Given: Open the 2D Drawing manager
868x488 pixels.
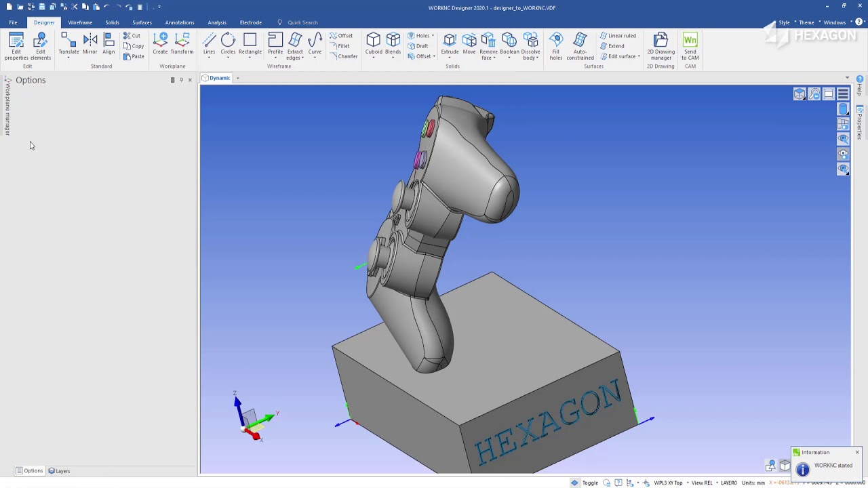Looking at the screenshot, I should pyautogui.click(x=660, y=46).
